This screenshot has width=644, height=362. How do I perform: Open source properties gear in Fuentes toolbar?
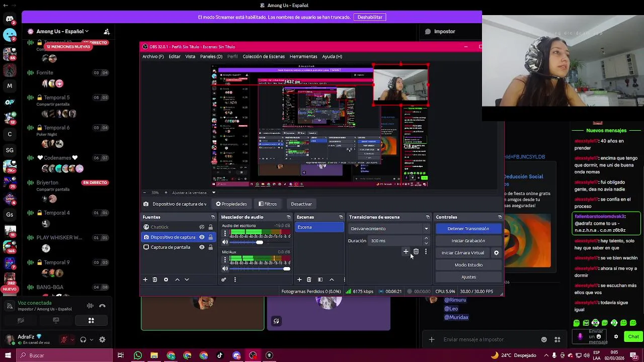click(166, 280)
